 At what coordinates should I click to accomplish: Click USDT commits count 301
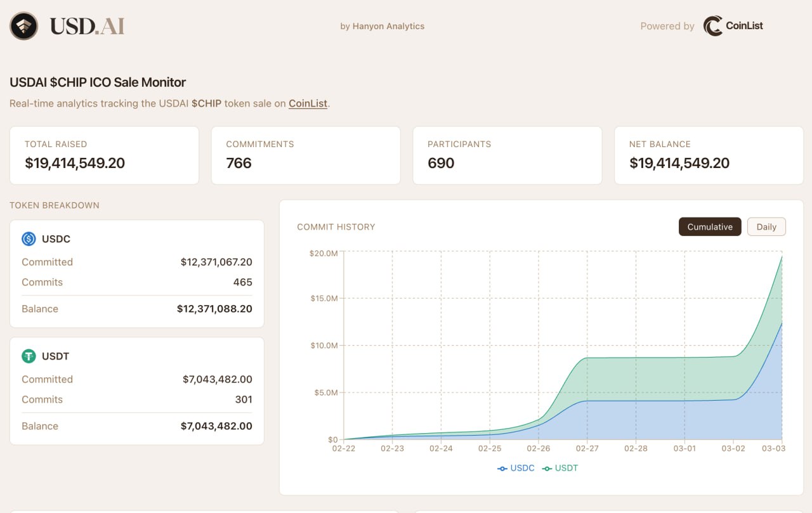(x=244, y=399)
